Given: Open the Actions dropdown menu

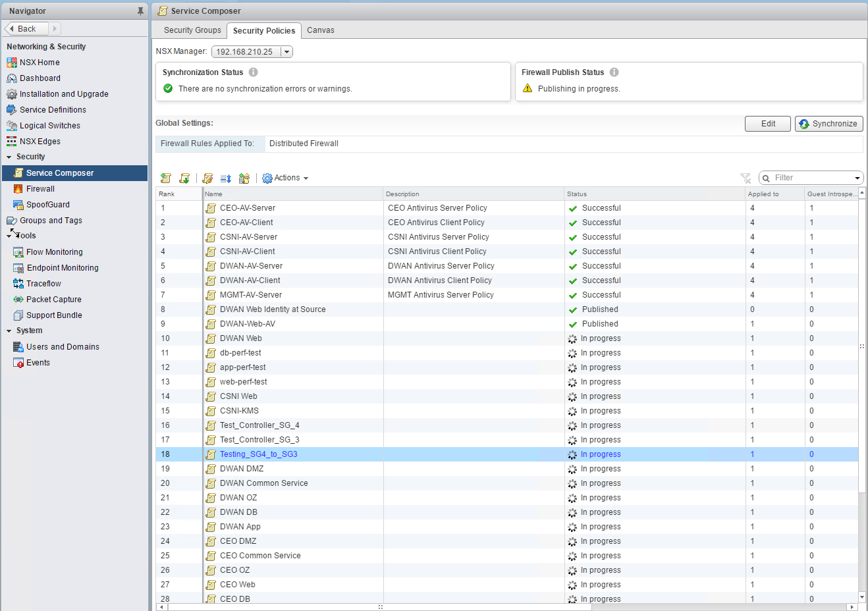Looking at the screenshot, I should click(286, 178).
